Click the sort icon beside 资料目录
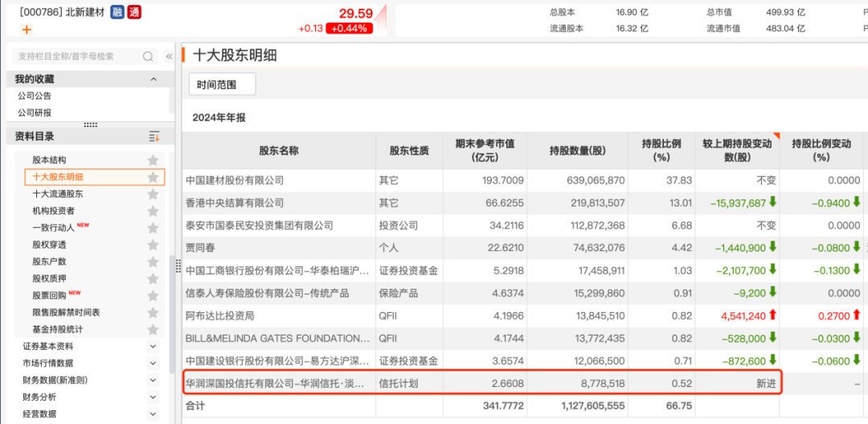This screenshot has width=868, height=424. coord(154,137)
